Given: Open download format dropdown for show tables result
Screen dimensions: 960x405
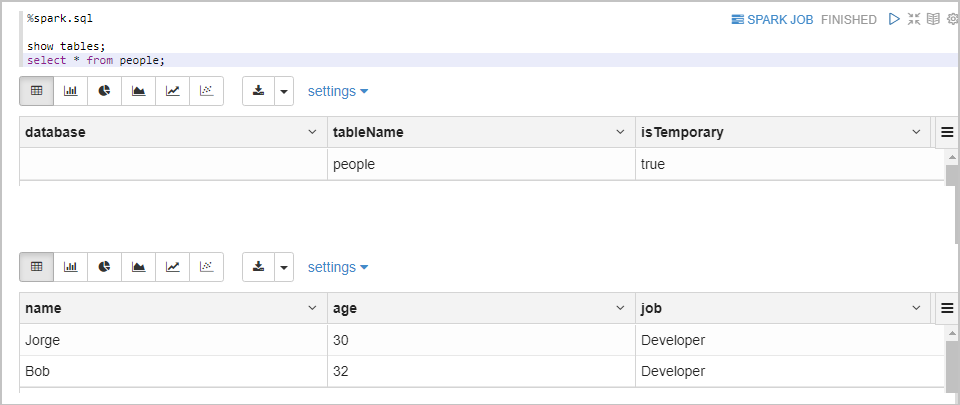Looking at the screenshot, I should click(x=284, y=91).
